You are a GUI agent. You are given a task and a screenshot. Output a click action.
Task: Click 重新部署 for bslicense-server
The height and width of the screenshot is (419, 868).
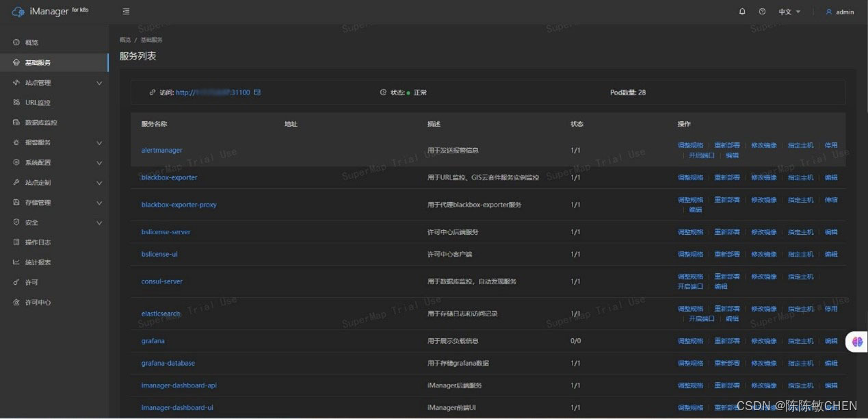coord(727,232)
